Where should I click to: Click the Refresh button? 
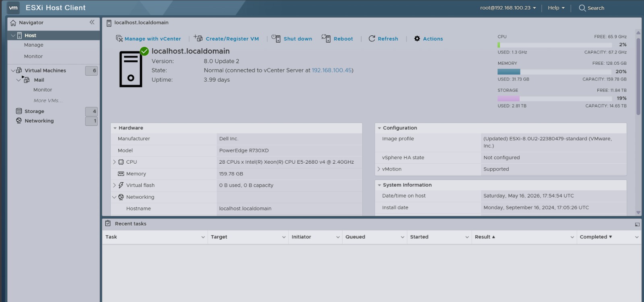pyautogui.click(x=384, y=39)
